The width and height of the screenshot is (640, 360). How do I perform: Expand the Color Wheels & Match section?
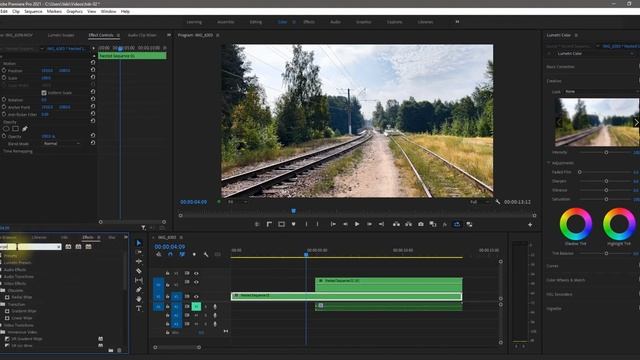coord(566,280)
